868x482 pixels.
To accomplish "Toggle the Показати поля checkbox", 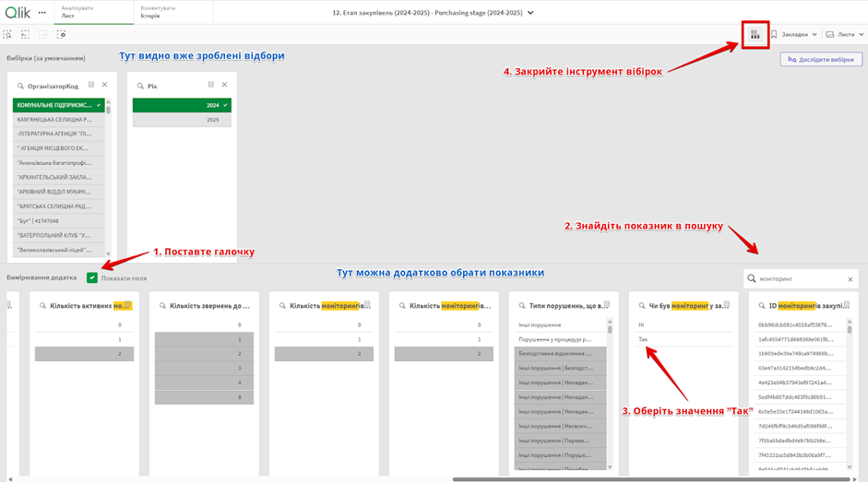I will tap(92, 277).
